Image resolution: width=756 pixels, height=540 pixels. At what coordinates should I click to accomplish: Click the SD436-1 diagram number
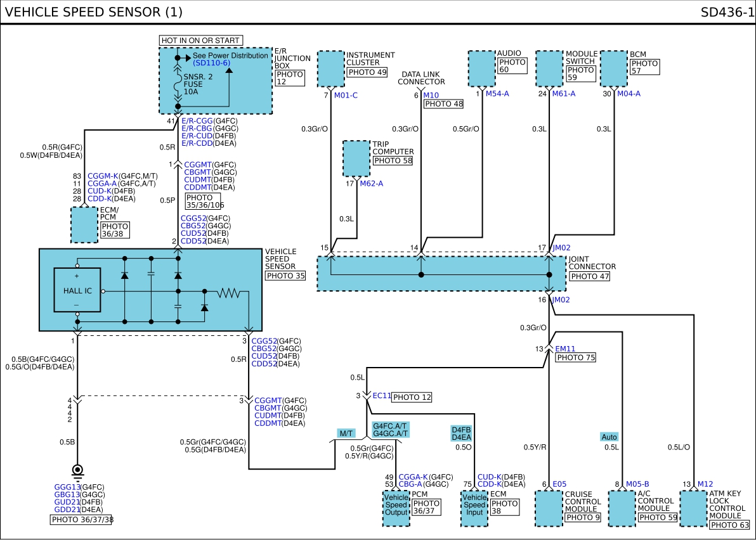[x=727, y=12]
